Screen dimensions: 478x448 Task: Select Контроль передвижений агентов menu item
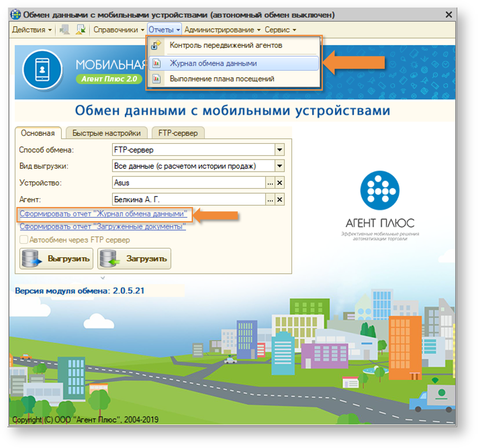(233, 46)
